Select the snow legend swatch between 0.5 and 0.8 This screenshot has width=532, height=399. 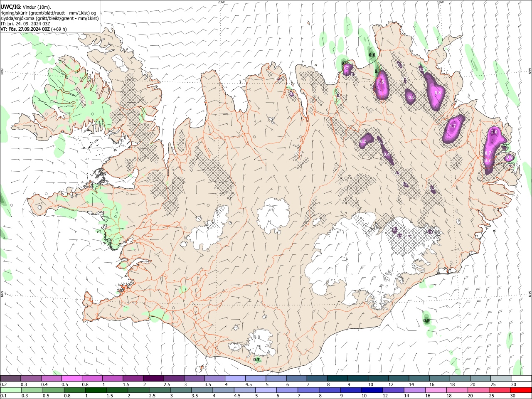pyautogui.click(x=72, y=379)
